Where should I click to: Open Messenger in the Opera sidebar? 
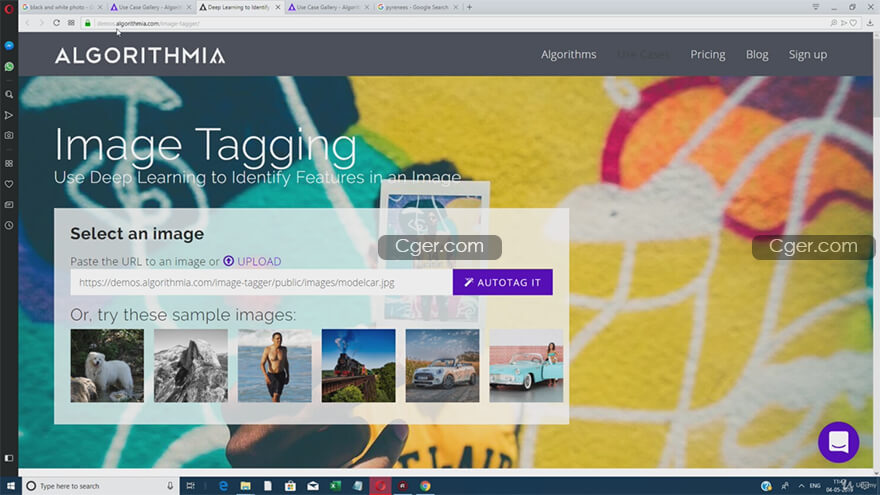9,45
